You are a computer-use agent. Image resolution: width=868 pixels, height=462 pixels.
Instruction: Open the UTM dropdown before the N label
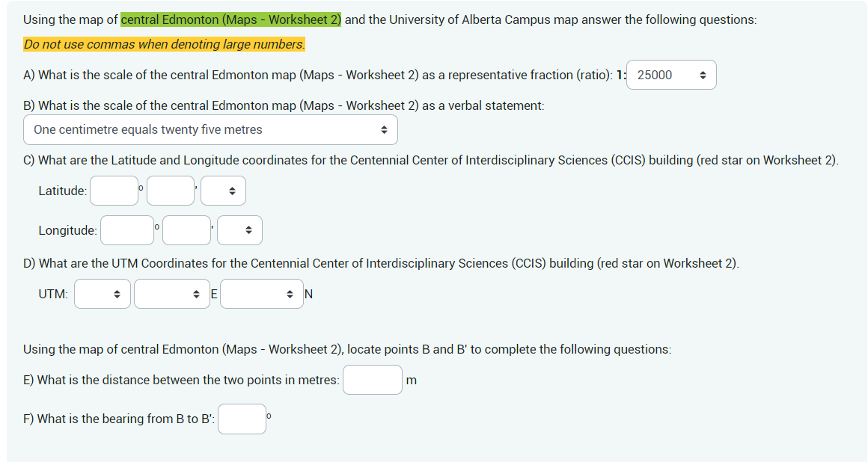point(262,293)
